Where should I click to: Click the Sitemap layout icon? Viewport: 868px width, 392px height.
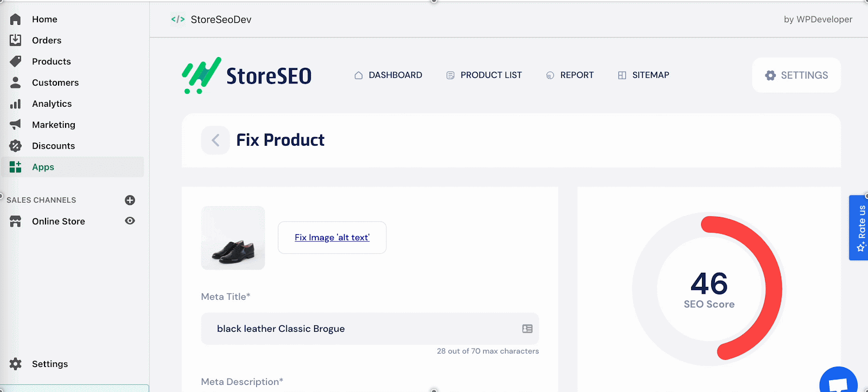coord(622,75)
